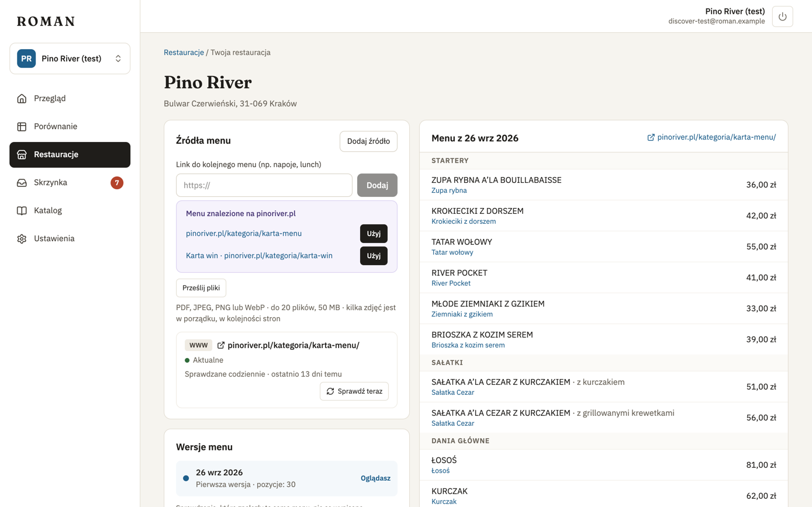
Task: Click the Pino River page heading
Action: [x=208, y=82]
